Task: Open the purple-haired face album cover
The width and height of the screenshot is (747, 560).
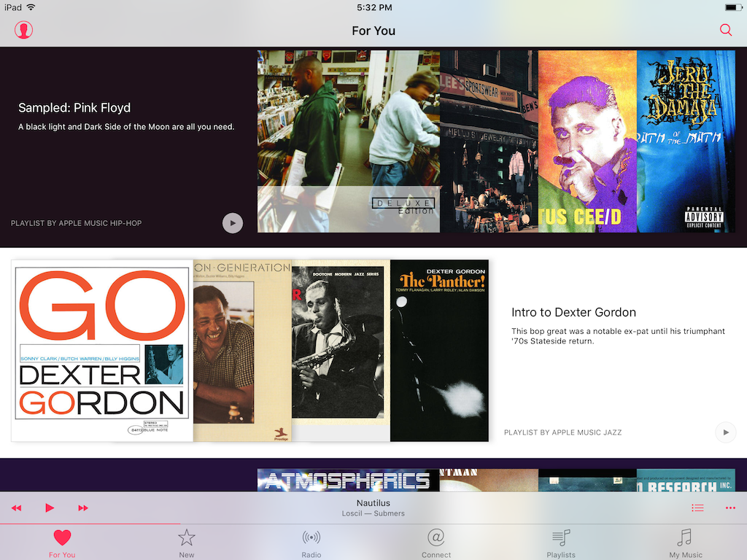Action: click(x=587, y=141)
